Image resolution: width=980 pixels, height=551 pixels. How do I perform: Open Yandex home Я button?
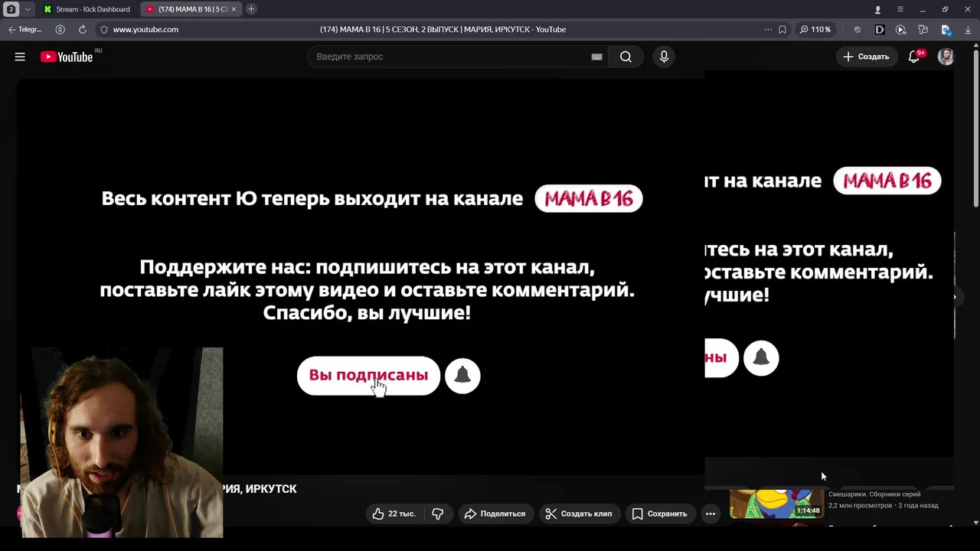[60, 30]
